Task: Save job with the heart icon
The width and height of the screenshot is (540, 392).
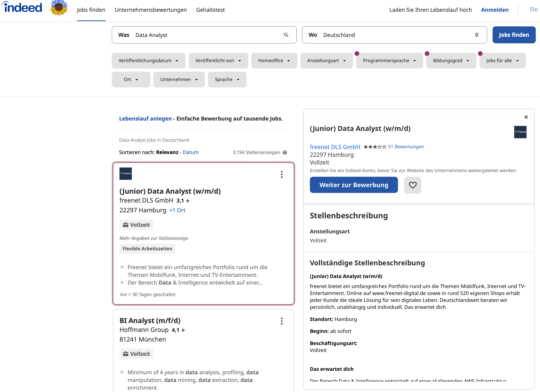Action: (x=412, y=185)
